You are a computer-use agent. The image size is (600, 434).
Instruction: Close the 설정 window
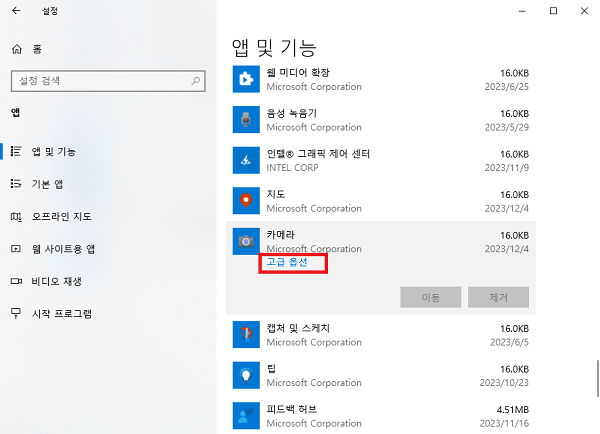pos(584,11)
